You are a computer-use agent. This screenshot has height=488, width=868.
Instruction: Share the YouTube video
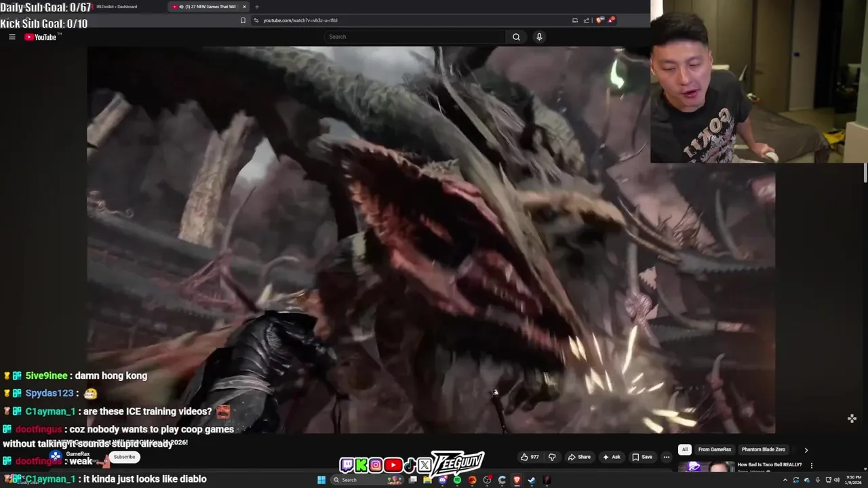(x=579, y=457)
